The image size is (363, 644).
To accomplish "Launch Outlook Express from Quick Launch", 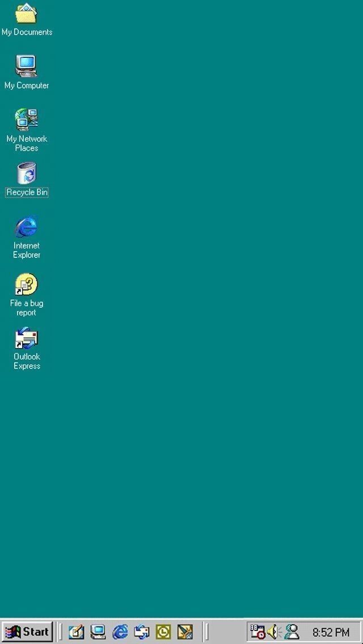I will tap(142, 632).
